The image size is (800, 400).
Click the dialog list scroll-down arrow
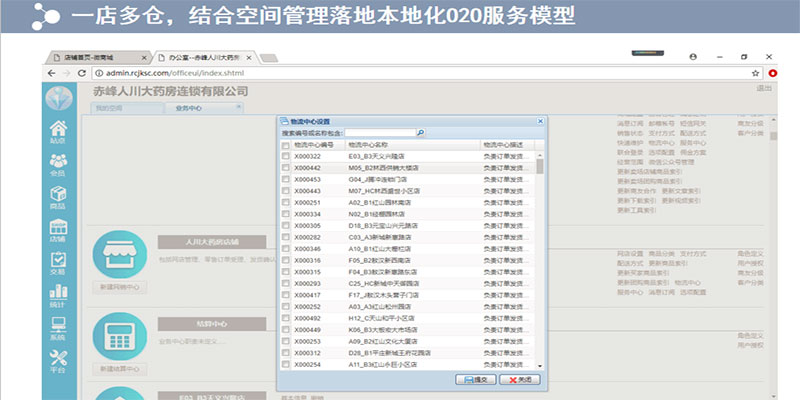coord(540,366)
